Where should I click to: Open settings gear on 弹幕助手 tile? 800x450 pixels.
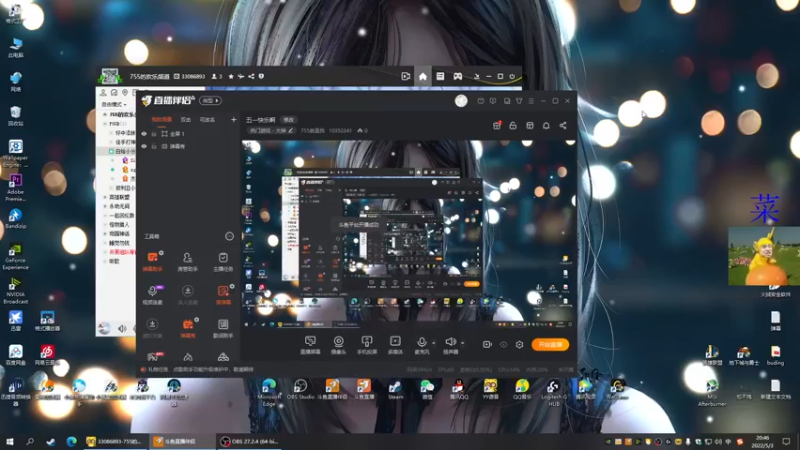point(161,253)
